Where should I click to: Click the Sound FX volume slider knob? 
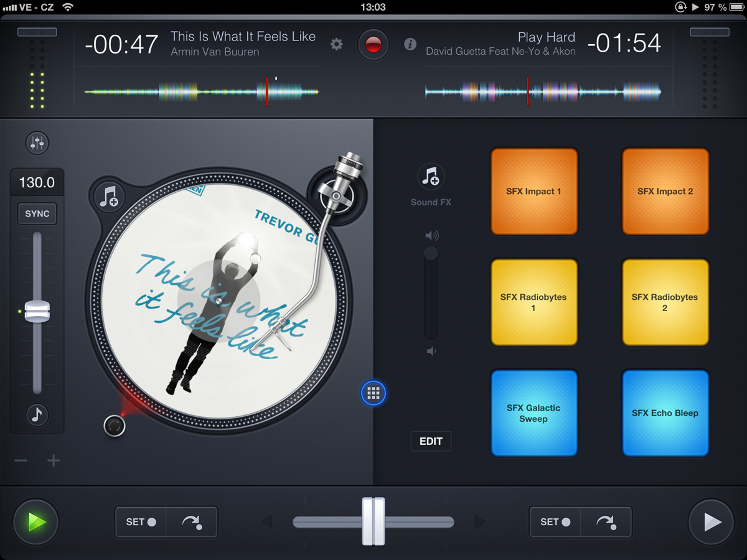(x=431, y=253)
